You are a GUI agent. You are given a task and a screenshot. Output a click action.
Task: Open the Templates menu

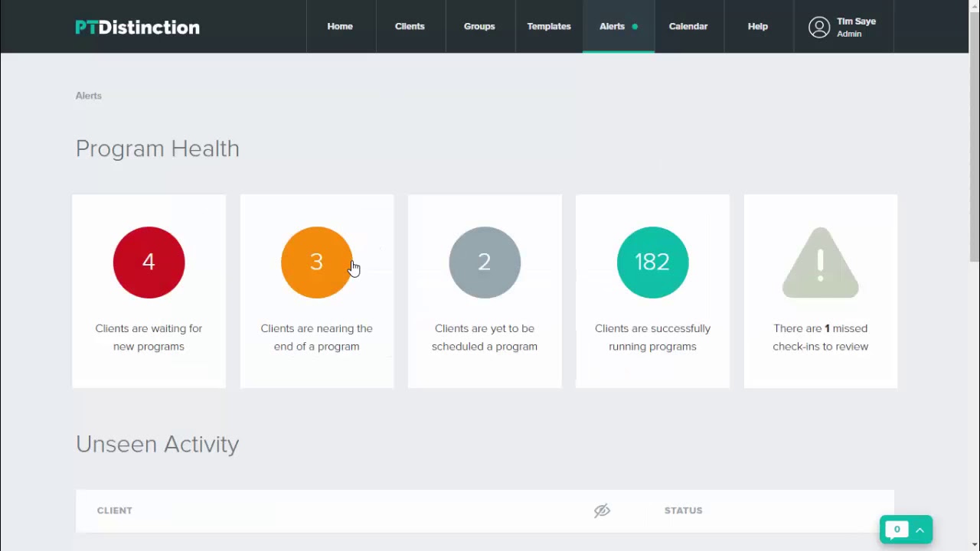[x=549, y=26]
